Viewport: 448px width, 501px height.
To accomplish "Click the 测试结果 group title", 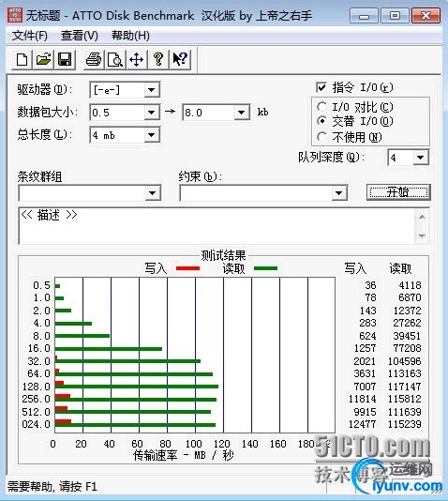I will (x=224, y=255).
